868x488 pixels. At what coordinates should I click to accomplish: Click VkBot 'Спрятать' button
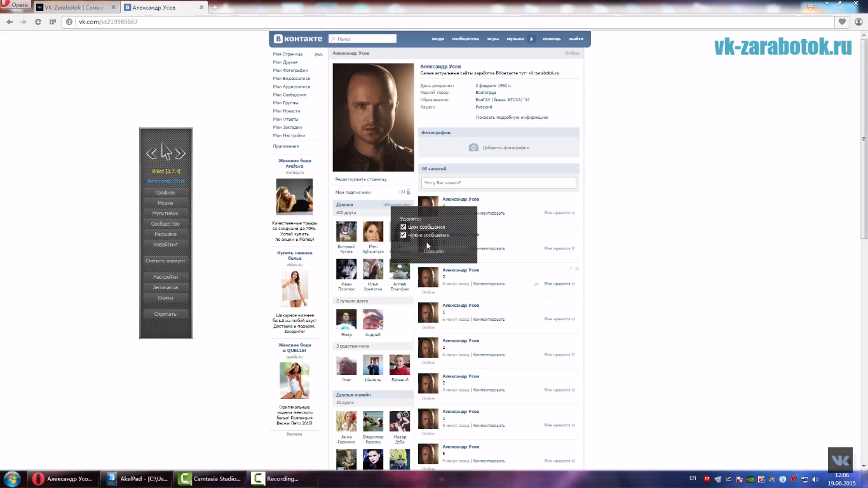click(165, 314)
